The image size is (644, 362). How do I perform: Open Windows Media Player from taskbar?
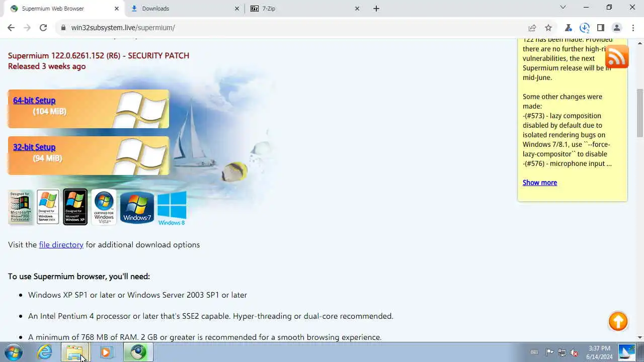click(106, 352)
